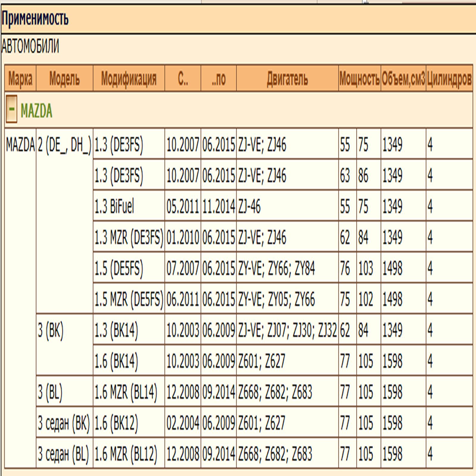The height and width of the screenshot is (476, 476).
Task: Click the Модификация column header
Action: pos(129,79)
